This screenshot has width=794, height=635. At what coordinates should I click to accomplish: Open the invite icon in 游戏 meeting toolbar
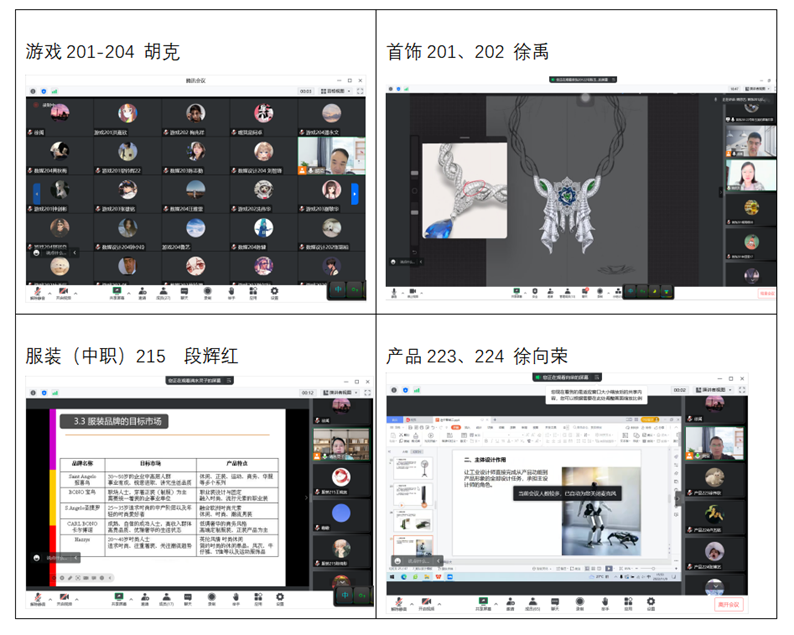click(142, 293)
